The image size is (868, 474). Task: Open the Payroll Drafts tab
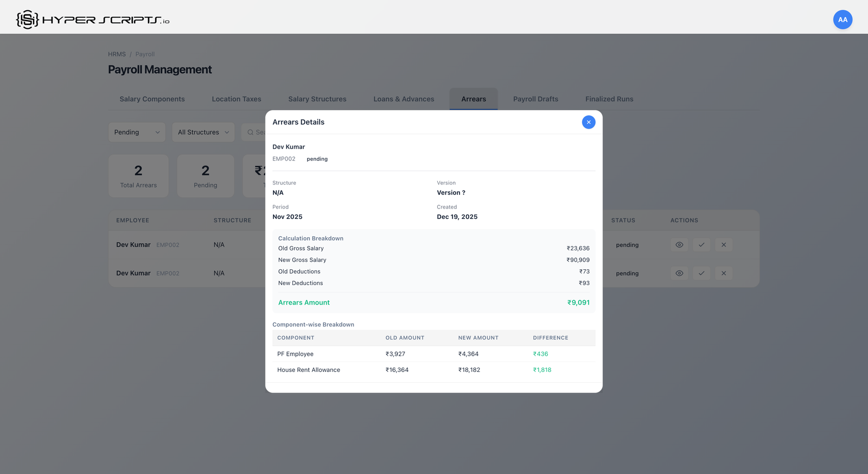tap(535, 99)
